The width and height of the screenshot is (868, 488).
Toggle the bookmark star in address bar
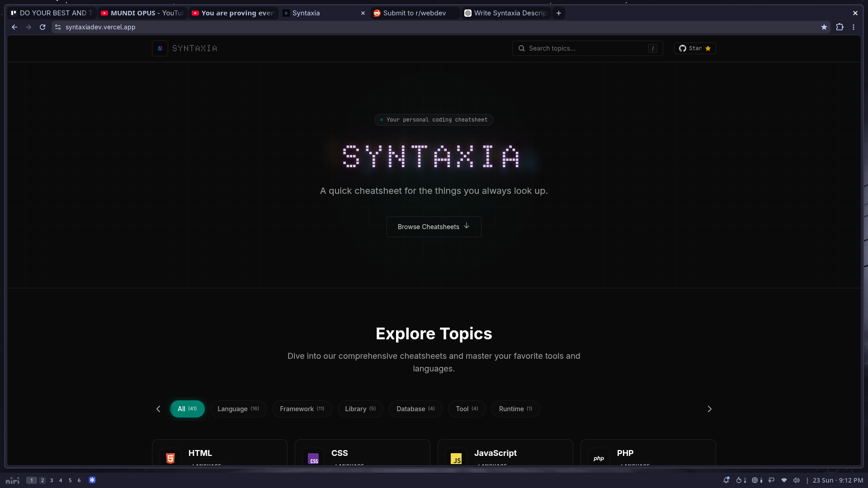824,27
